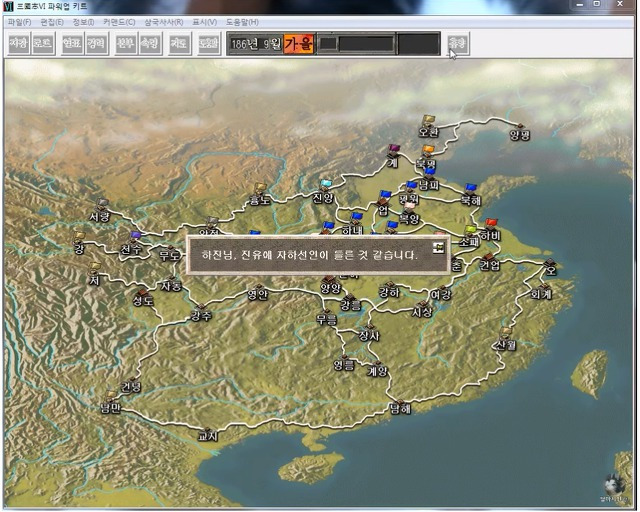Open the 편집(E) menu
640x512 pixels.
click(52, 22)
